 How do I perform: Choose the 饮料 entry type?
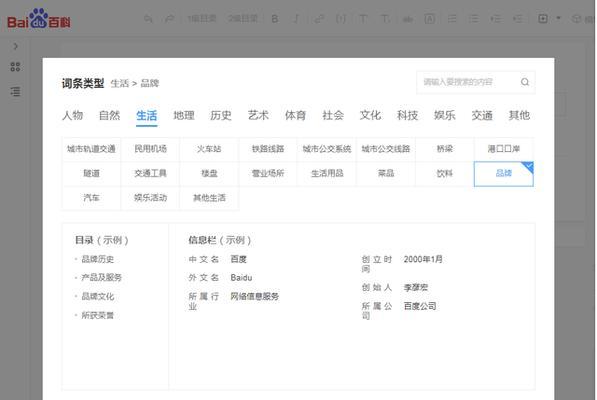pos(445,174)
